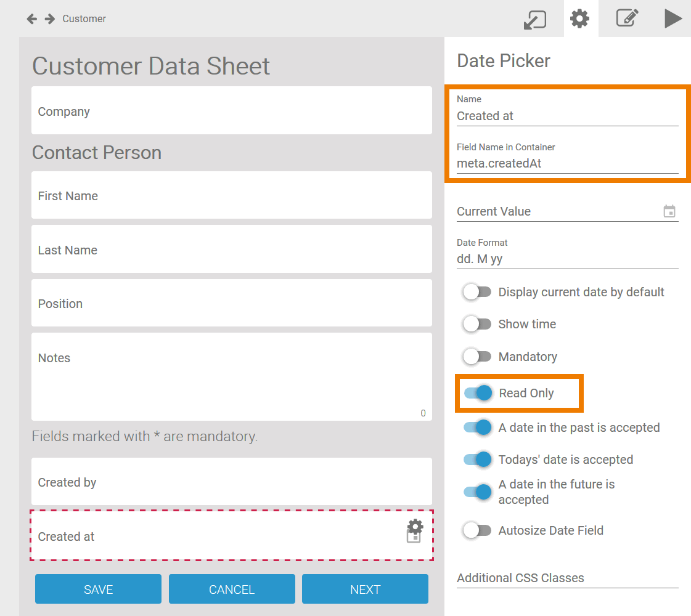This screenshot has width=691, height=616.
Task: Click the CANCEL button
Action: 232,590
